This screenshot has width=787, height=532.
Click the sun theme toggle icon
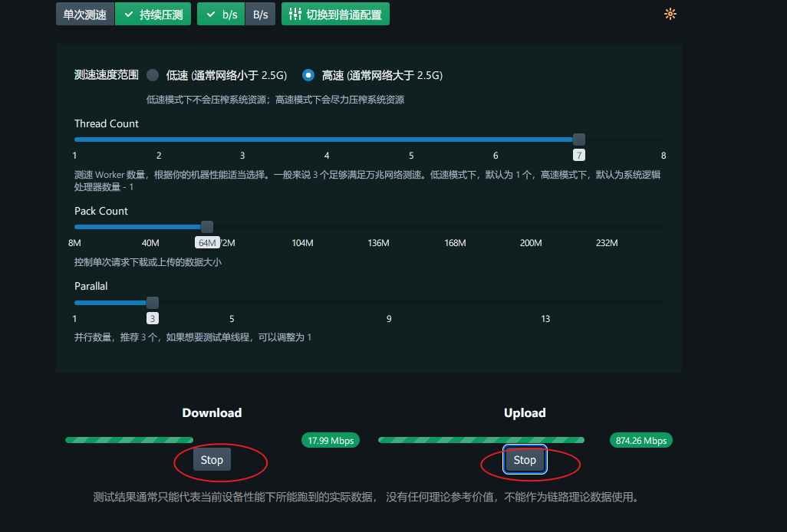670,14
